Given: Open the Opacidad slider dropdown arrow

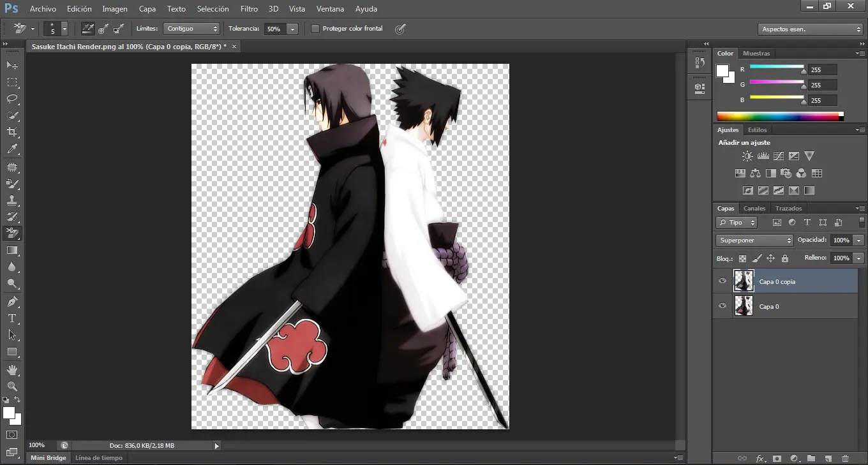Looking at the screenshot, I should pos(858,240).
